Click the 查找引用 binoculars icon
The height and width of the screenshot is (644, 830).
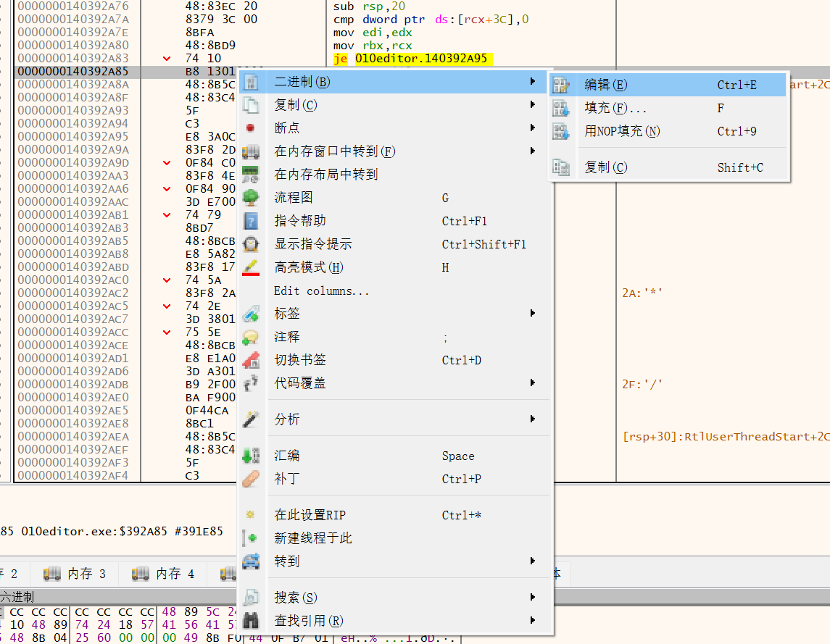click(251, 621)
